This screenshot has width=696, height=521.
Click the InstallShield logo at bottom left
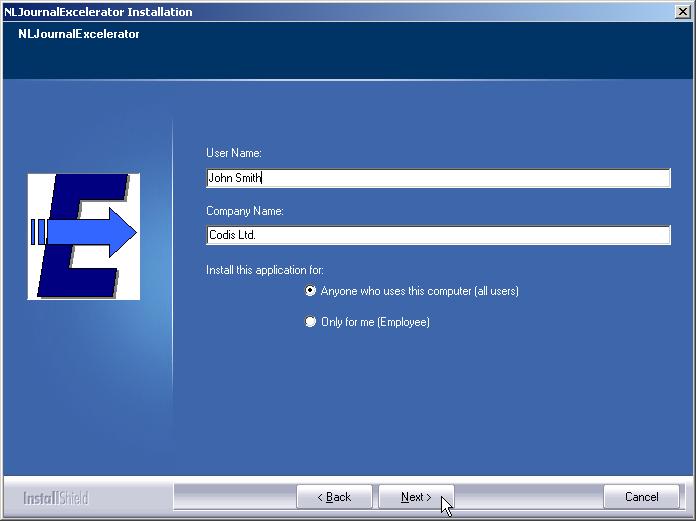click(x=56, y=497)
